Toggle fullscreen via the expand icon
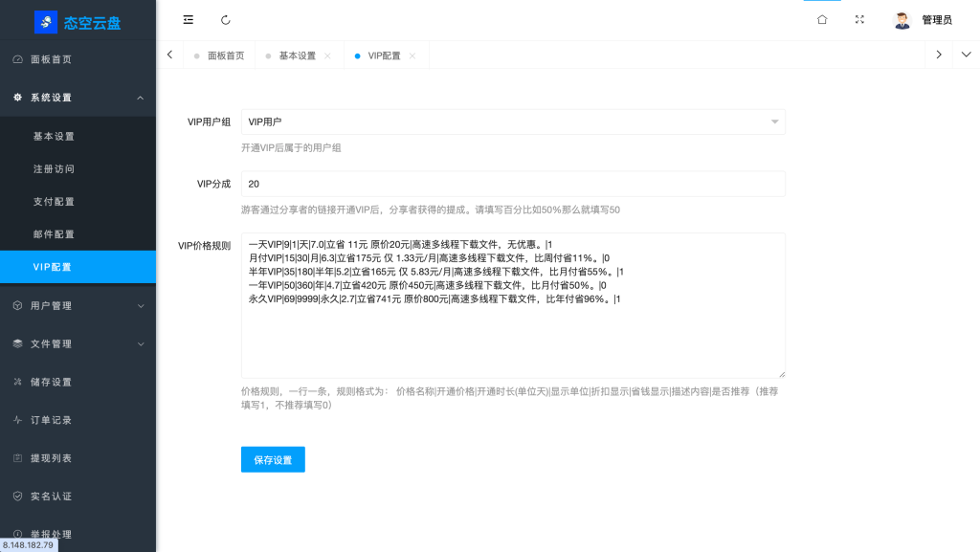 coord(859,19)
